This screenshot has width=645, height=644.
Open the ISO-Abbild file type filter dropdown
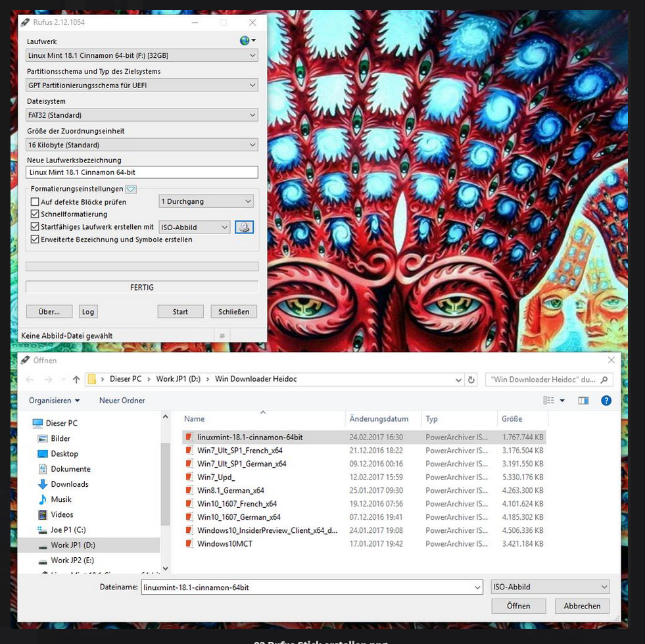(550, 587)
